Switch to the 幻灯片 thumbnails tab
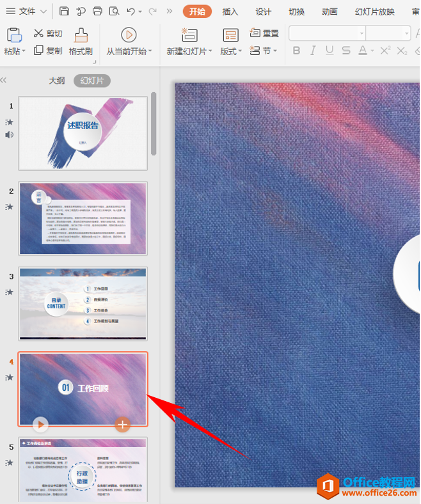421x504 pixels. (92, 81)
